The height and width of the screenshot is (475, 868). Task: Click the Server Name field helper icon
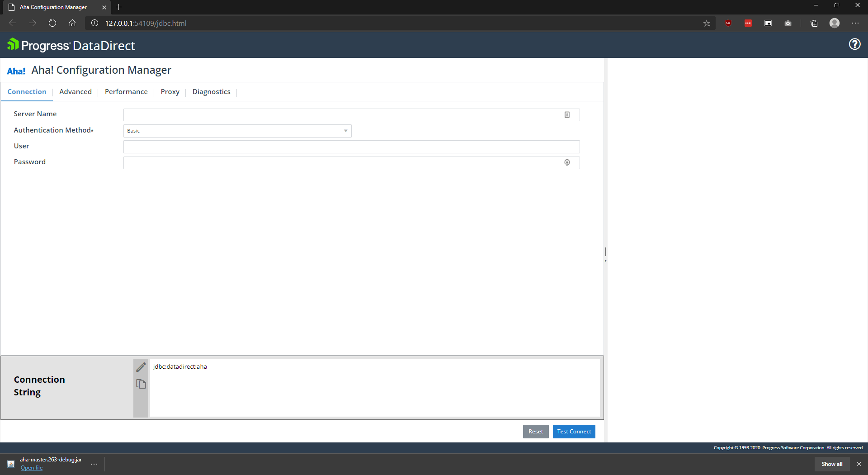[567, 115]
